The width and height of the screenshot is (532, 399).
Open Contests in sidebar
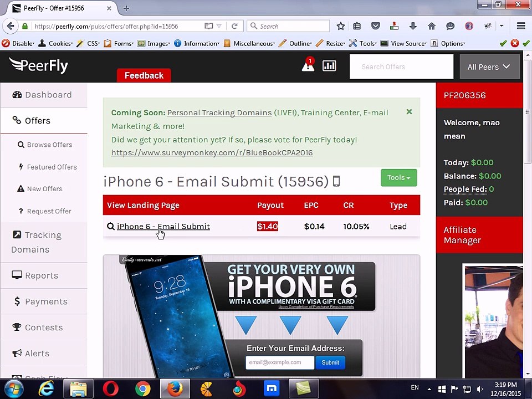point(44,328)
